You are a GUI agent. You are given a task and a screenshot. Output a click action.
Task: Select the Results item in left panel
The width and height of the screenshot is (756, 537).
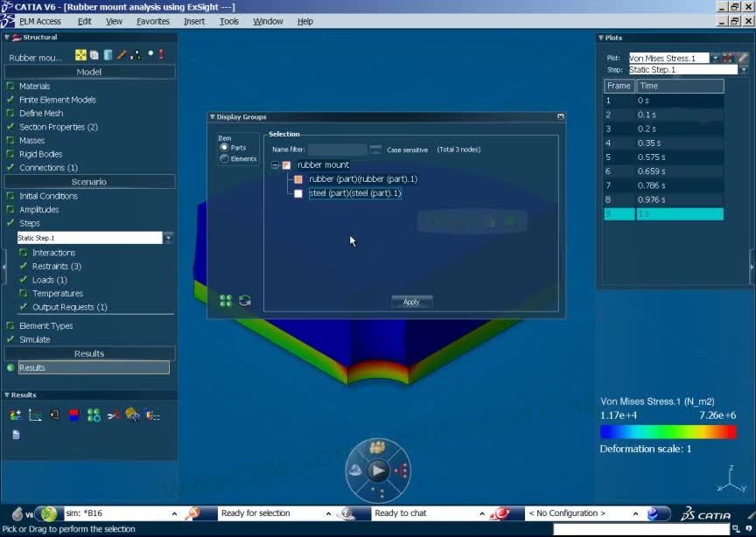[x=94, y=368]
